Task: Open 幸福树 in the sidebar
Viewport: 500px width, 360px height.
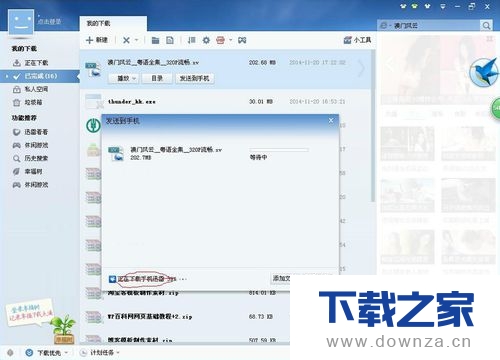Action: click(33, 171)
